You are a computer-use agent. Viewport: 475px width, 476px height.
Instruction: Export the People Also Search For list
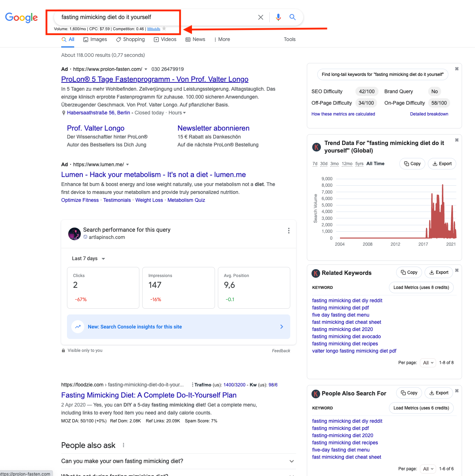[439, 393]
